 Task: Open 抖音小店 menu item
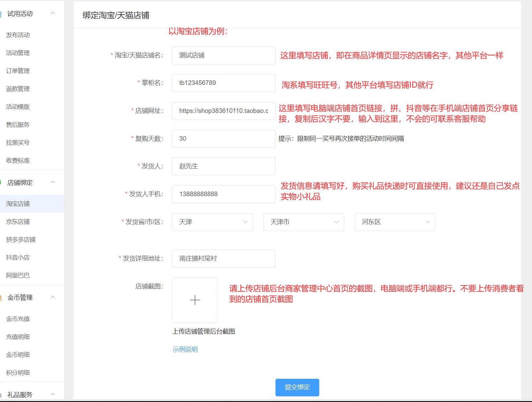tap(18, 258)
